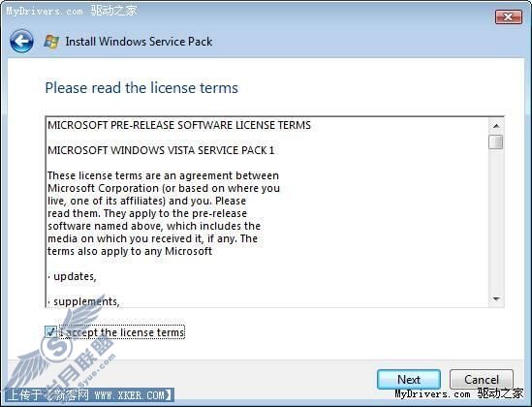Click the Windows flag logo icon

click(x=51, y=42)
